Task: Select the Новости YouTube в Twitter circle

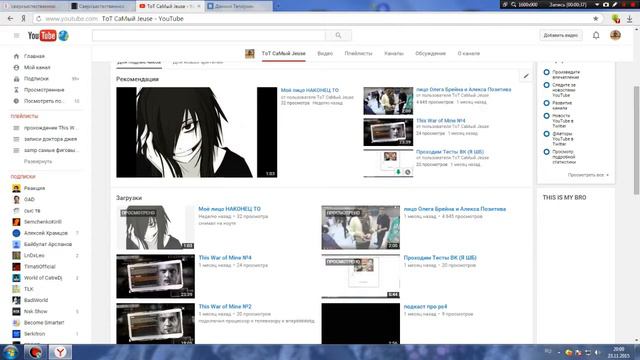Action: (547, 116)
